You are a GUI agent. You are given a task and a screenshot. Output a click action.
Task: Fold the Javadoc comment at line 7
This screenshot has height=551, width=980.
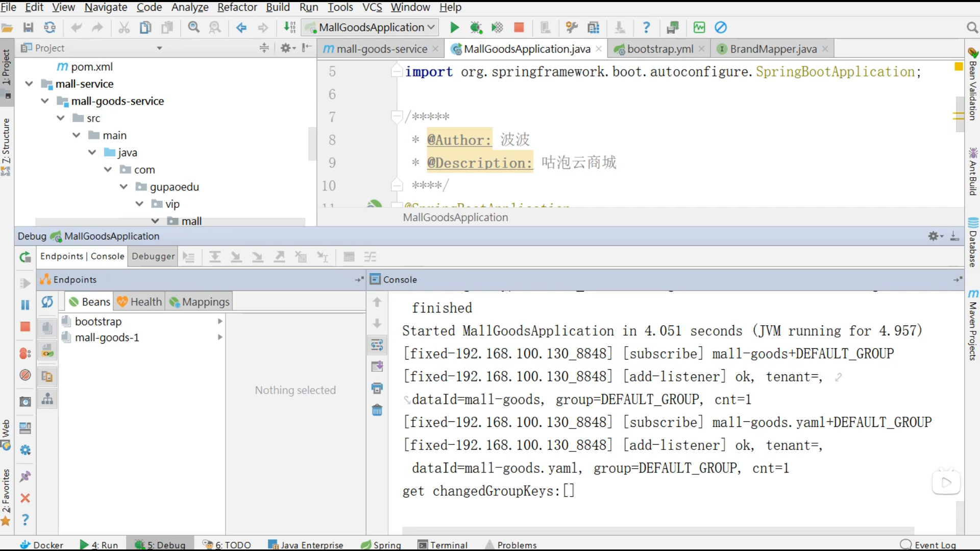(x=397, y=117)
